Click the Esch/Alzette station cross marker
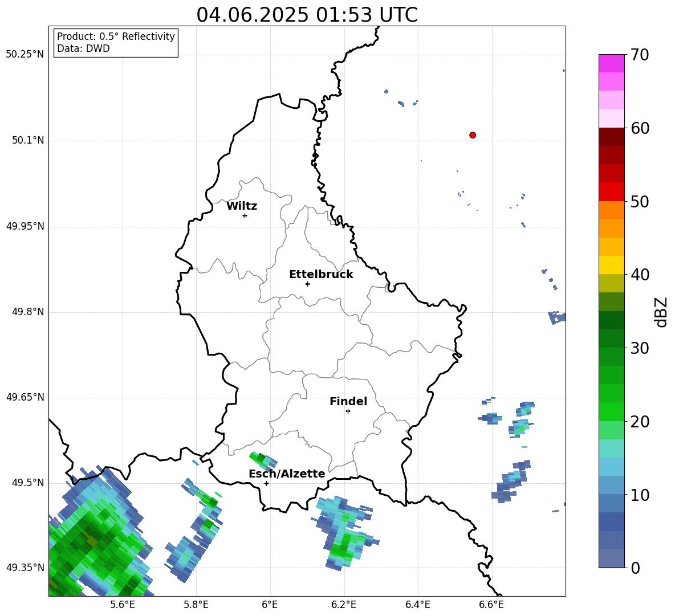 click(266, 483)
